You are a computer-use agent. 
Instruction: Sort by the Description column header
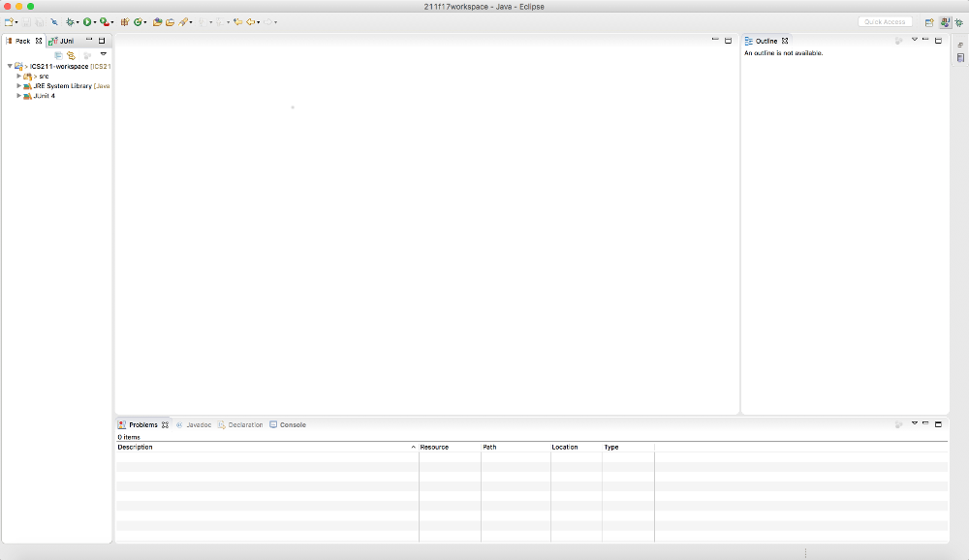(x=262, y=447)
